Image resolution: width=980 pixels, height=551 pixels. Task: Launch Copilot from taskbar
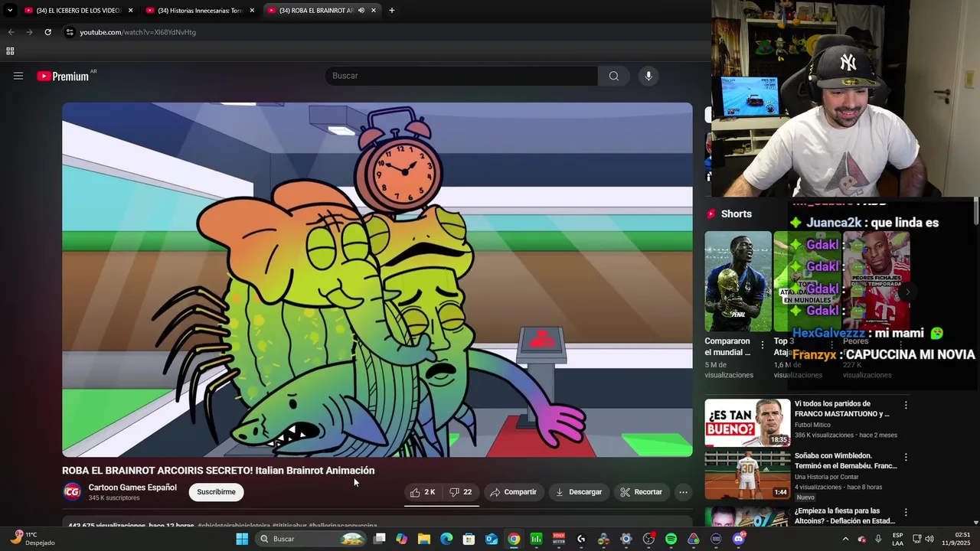(401, 539)
